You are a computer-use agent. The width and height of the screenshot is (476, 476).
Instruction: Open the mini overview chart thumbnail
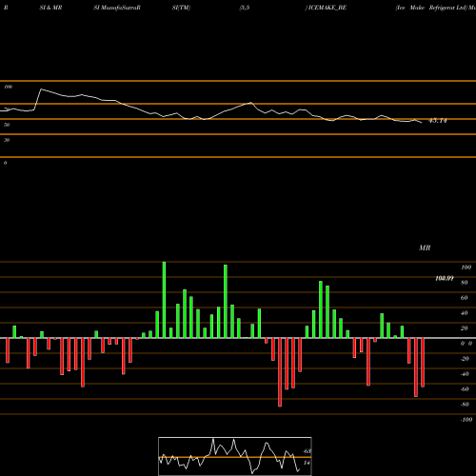[235, 456]
